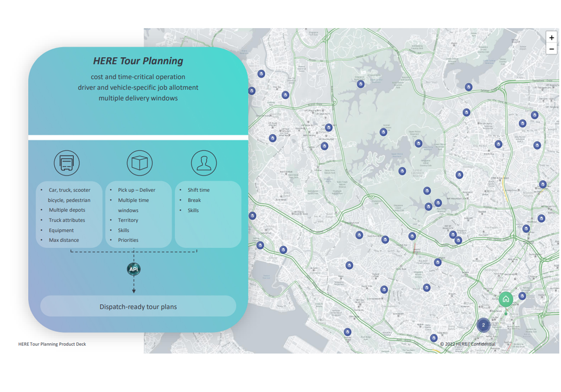
Task: Click the 'Pick up – Deliver' bullet
Action: [x=136, y=190]
